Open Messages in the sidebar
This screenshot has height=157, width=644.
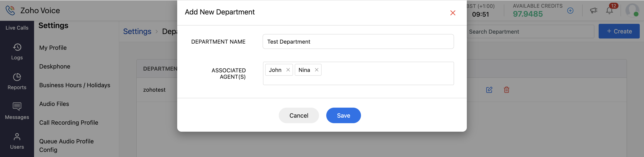click(x=17, y=111)
